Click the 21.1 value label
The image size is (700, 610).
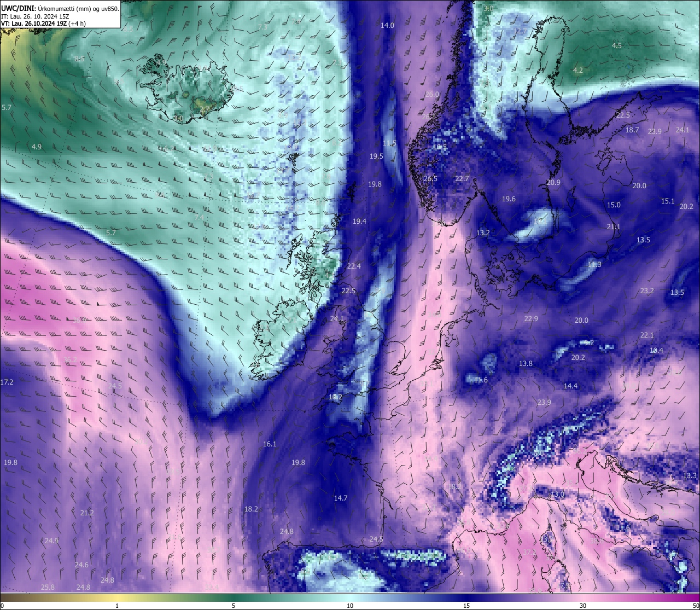tap(614, 227)
